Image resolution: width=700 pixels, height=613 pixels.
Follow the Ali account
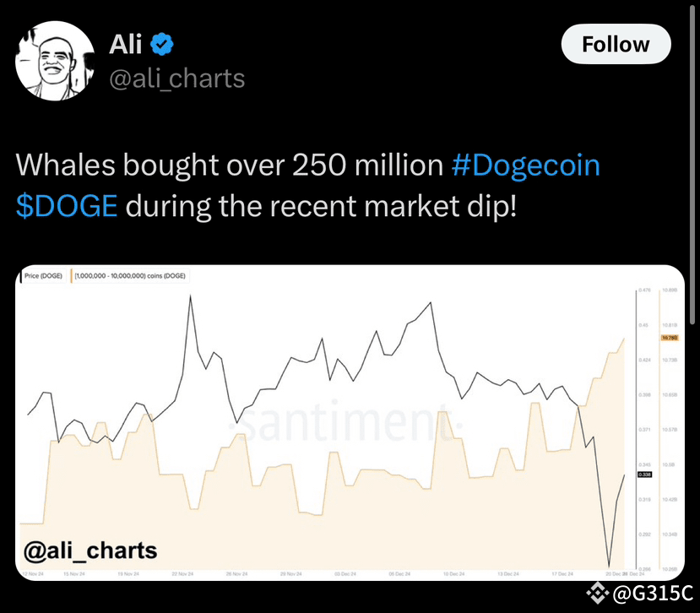tap(616, 45)
